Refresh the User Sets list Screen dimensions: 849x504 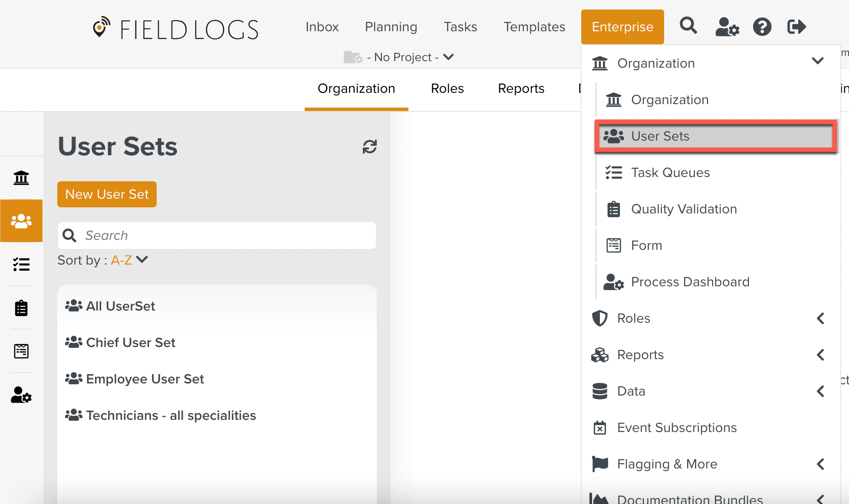369,147
